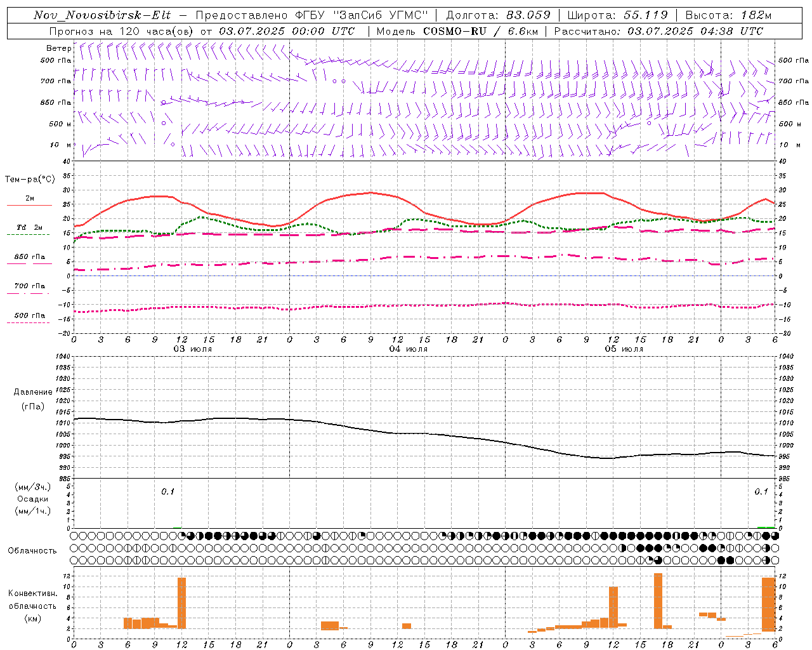Screen dimensions: 812x650
Task: Click the Конвективн. облачность (км) label
Action: coord(32,606)
